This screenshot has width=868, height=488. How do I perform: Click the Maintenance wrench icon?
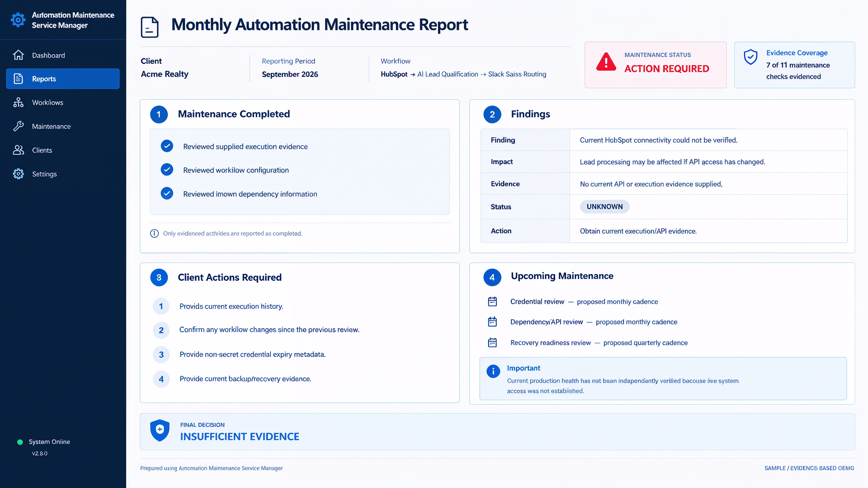coord(18,126)
